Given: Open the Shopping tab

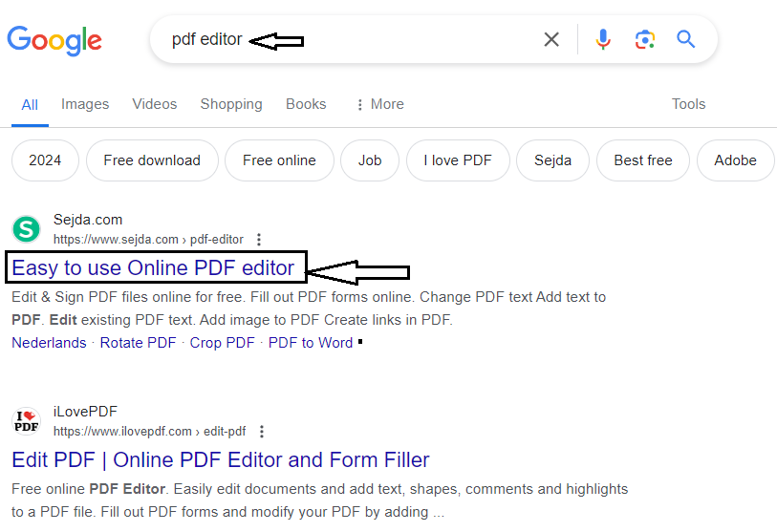Looking at the screenshot, I should pos(231,104).
